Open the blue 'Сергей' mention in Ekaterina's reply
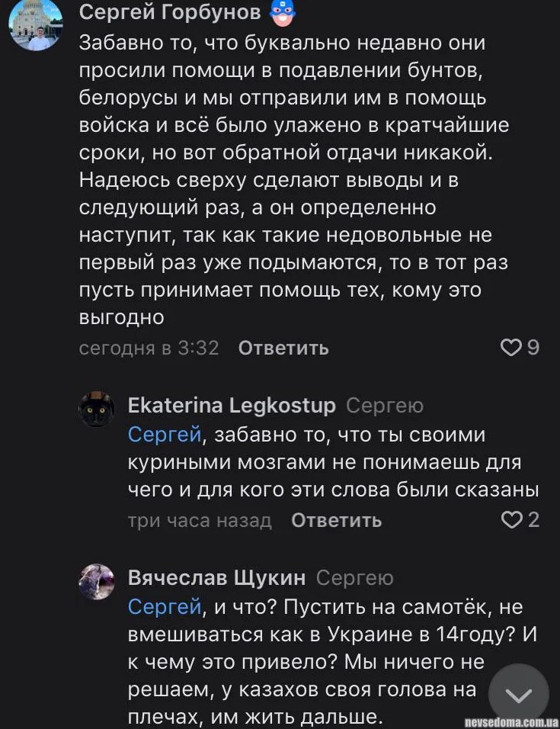This screenshot has width=560, height=729. coord(165,435)
